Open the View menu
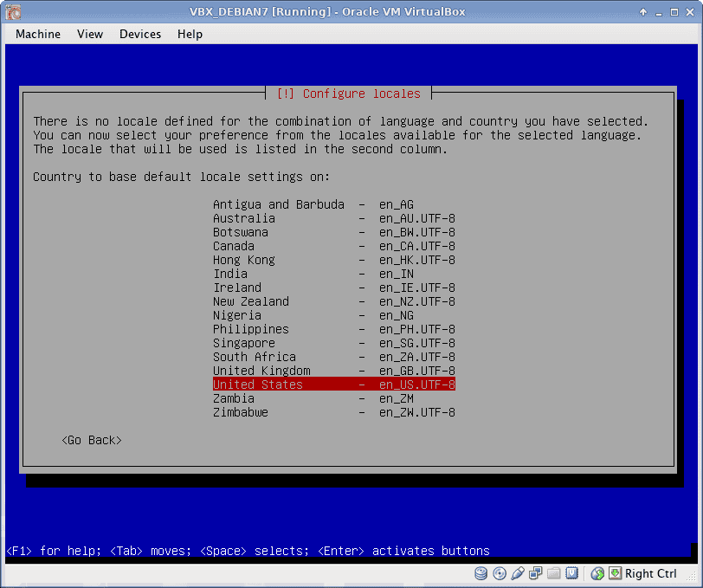The height and width of the screenshot is (588, 703). click(90, 34)
